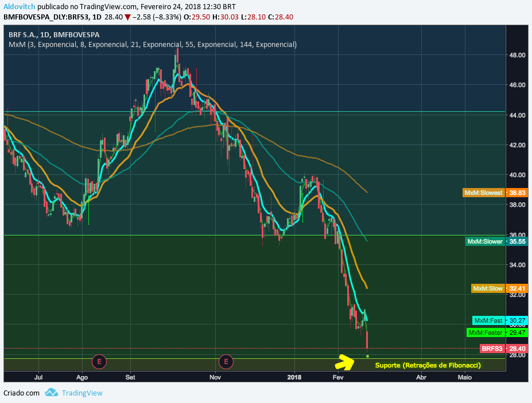Click the opening price value 29.50

coord(201,17)
